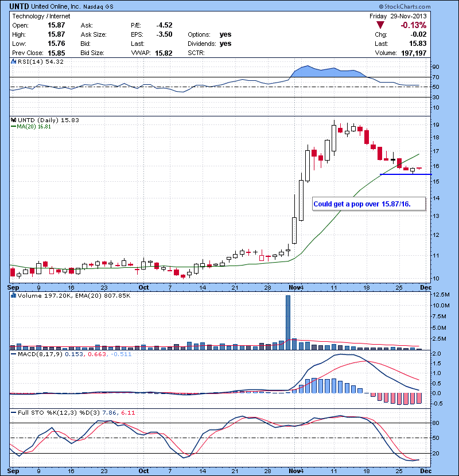Click the Dividends yes value
The image size is (459, 476).
tap(225, 44)
